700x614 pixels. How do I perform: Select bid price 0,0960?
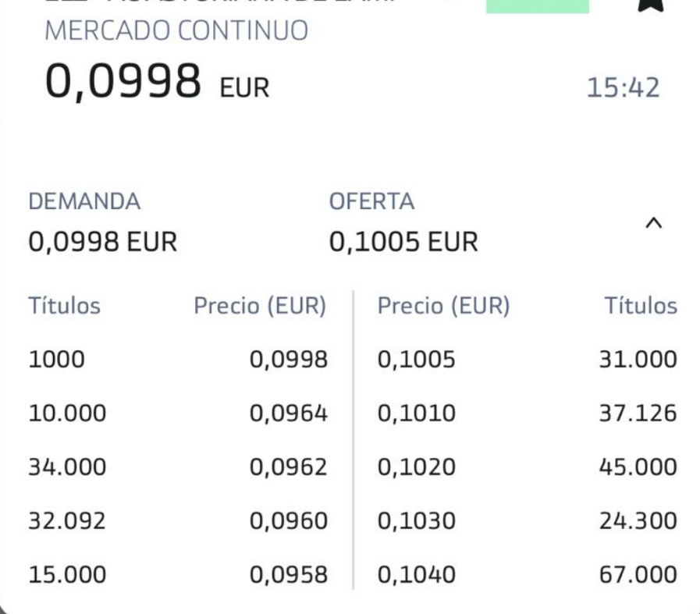(x=289, y=520)
